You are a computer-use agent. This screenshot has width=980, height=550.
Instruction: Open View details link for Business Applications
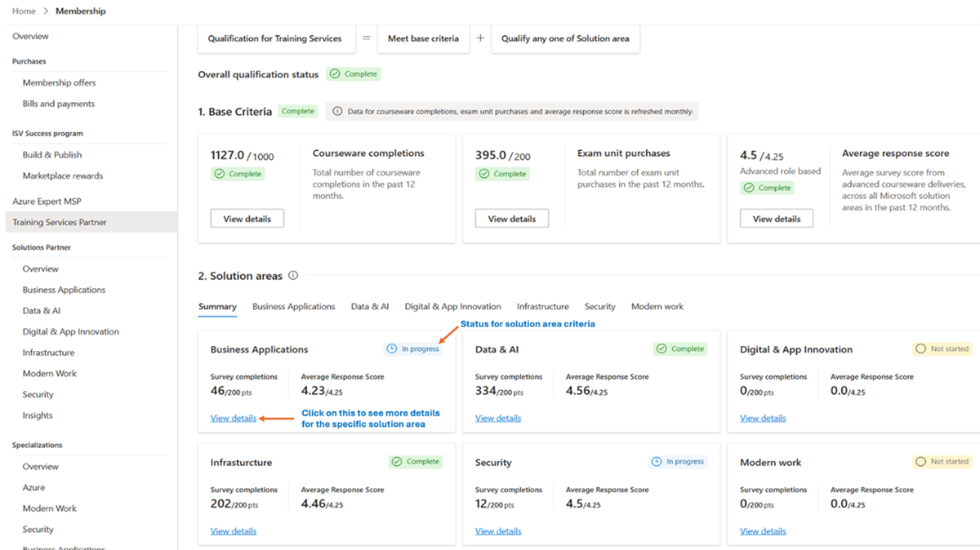[x=234, y=419]
